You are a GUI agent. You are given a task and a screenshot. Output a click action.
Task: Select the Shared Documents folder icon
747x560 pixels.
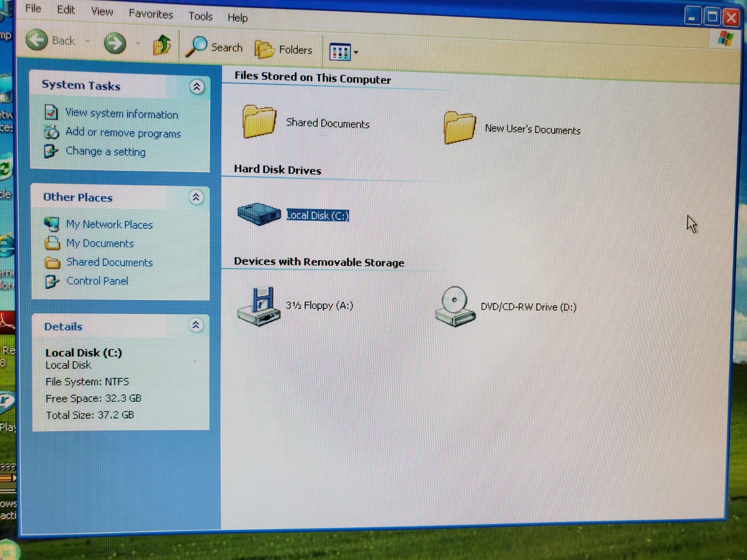coord(259,121)
